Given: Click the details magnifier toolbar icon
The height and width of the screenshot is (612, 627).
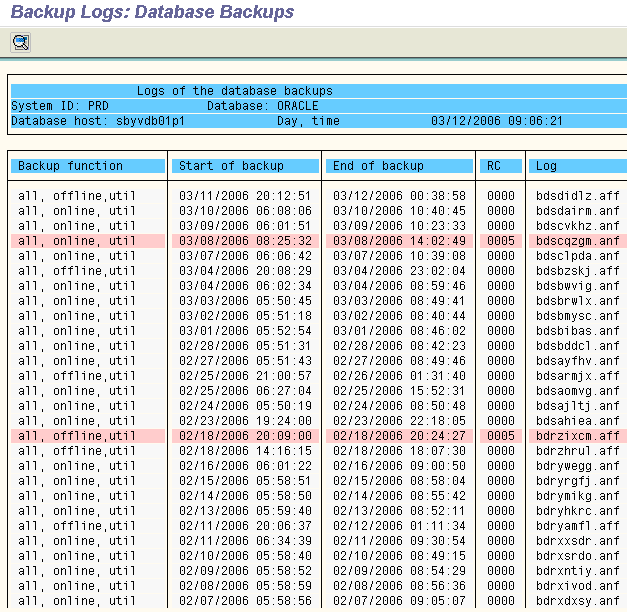Looking at the screenshot, I should pos(20,42).
